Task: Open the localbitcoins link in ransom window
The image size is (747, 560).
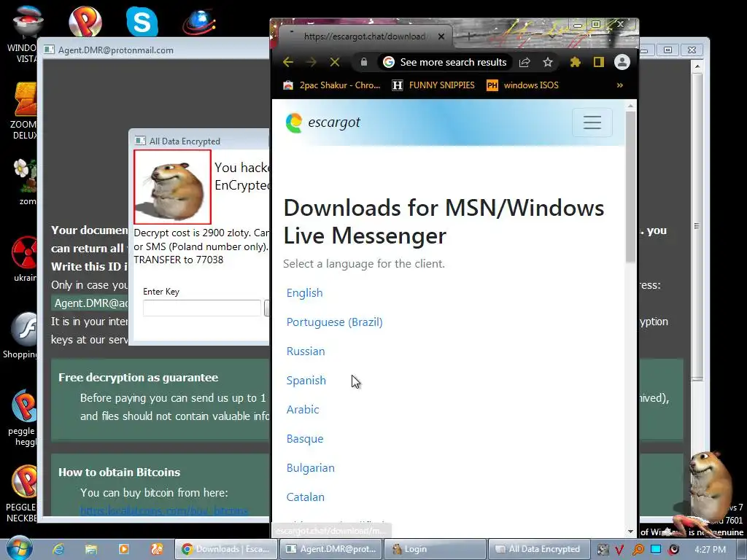Action: tap(164, 511)
